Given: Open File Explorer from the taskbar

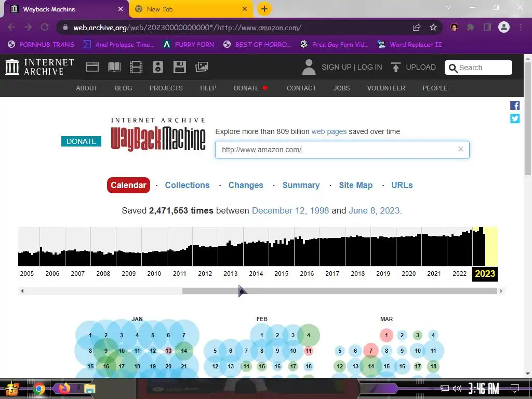Looking at the screenshot, I should [89, 389].
